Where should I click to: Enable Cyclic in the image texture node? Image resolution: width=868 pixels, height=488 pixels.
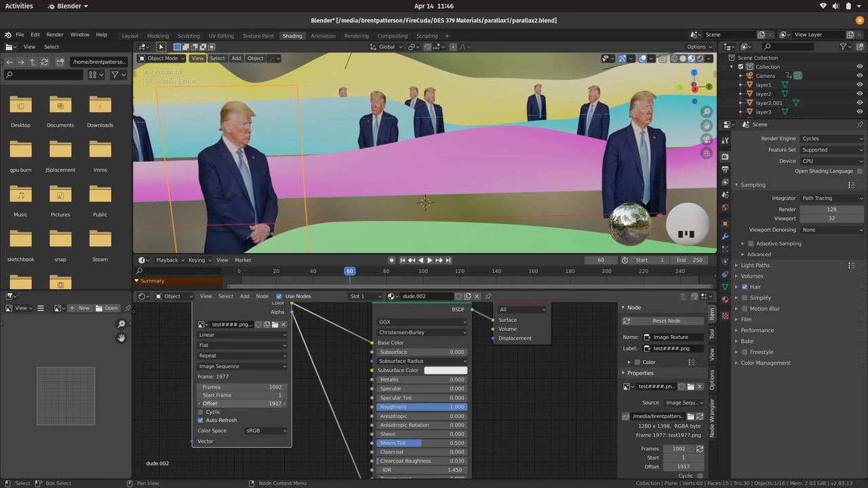pyautogui.click(x=200, y=411)
